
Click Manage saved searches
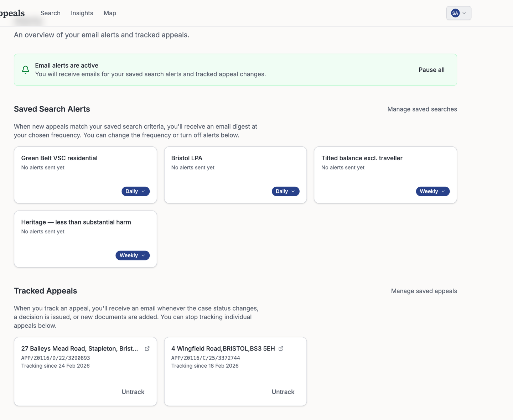[x=422, y=109]
